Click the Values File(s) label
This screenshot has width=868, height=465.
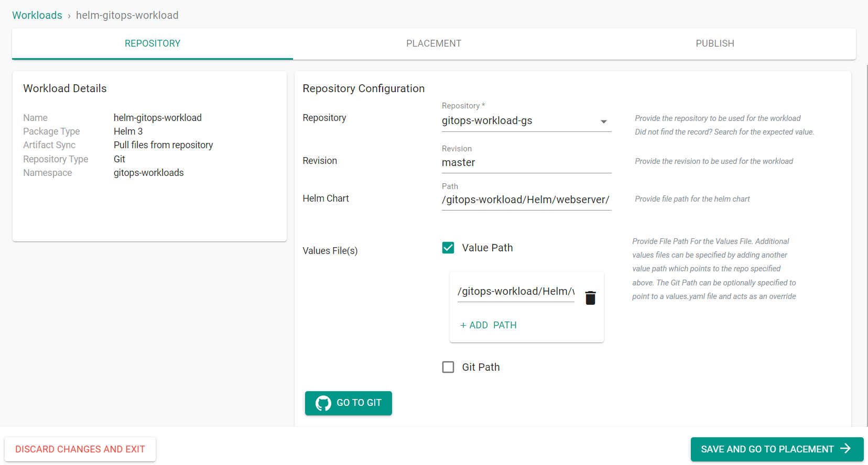[330, 251]
